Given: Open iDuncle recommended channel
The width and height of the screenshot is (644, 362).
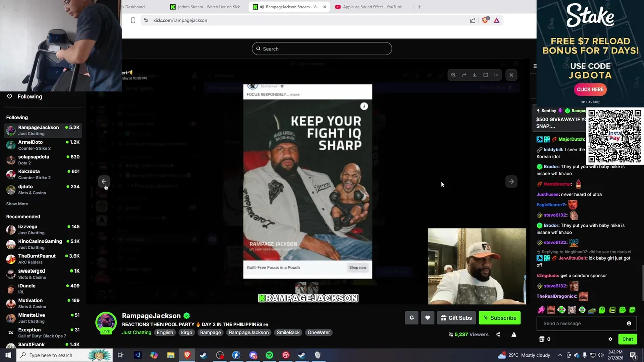Looking at the screenshot, I should point(43,289).
